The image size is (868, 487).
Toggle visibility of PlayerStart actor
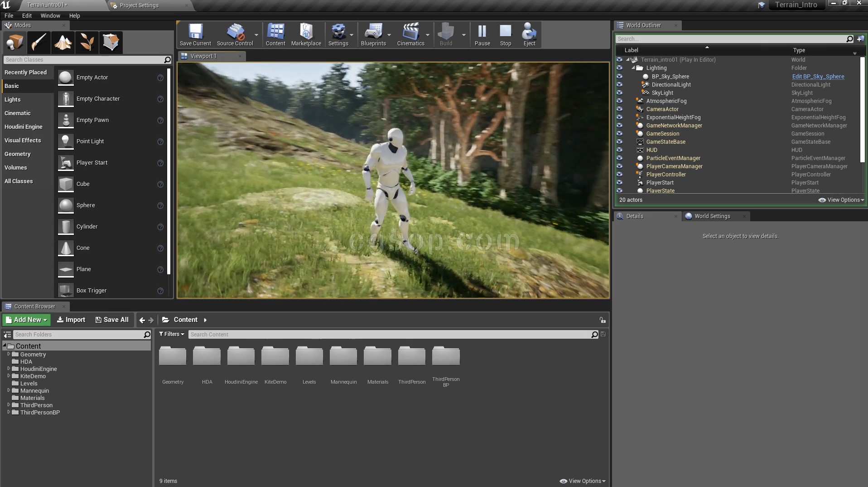pyautogui.click(x=619, y=183)
